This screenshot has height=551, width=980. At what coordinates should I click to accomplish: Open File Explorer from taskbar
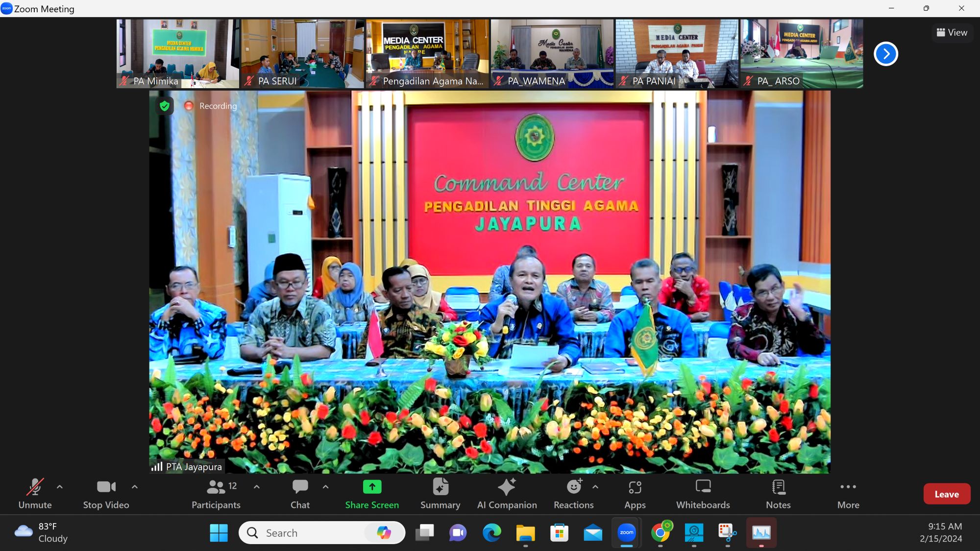click(x=525, y=533)
